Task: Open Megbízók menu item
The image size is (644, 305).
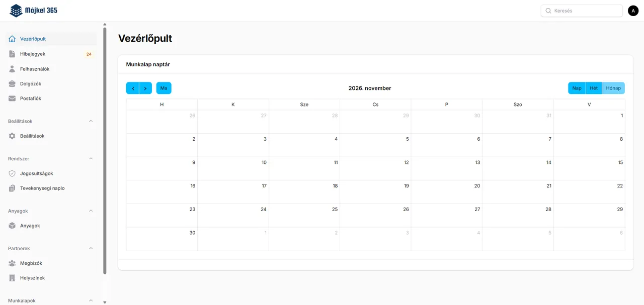Action: [x=50, y=263]
